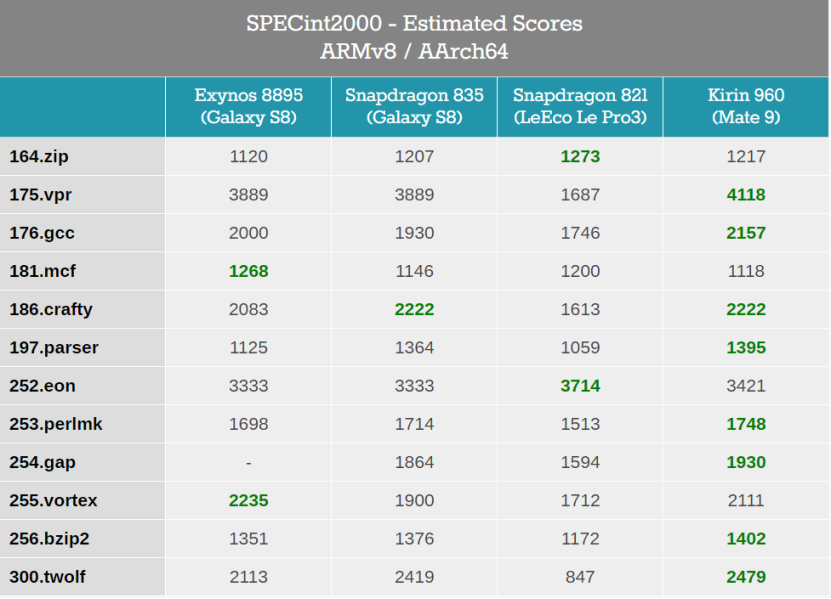Select the Kirin 960 score 4118
Screen dimensions: 831x599
point(746,195)
